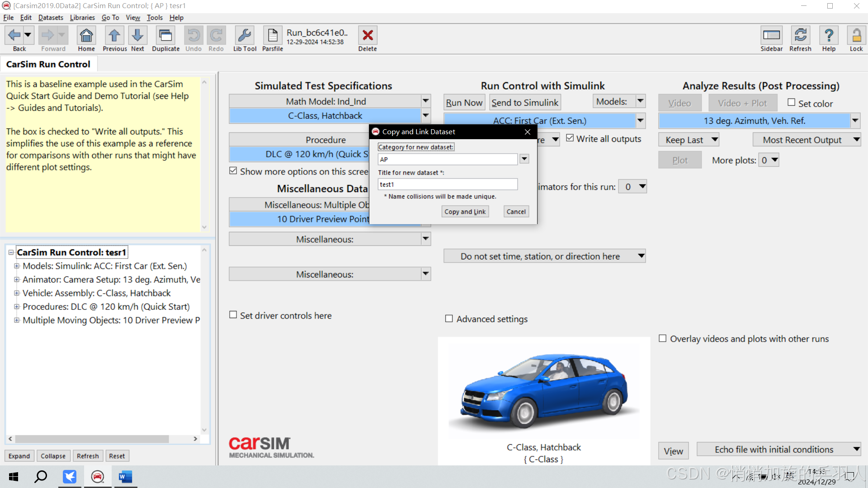Image resolution: width=868 pixels, height=488 pixels.
Task: Open the Lib Tool wrench icon
Action: point(245,35)
